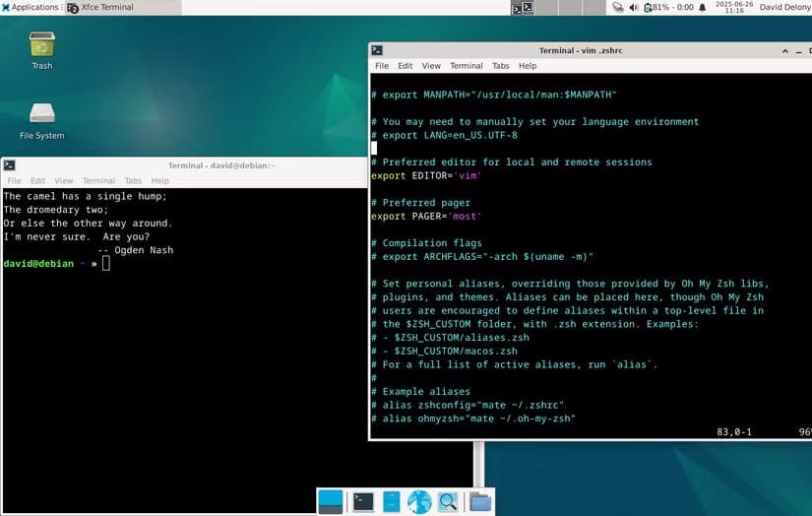Image resolution: width=812 pixels, height=516 pixels.
Task: Open the File System desktop icon
Action: point(42,121)
